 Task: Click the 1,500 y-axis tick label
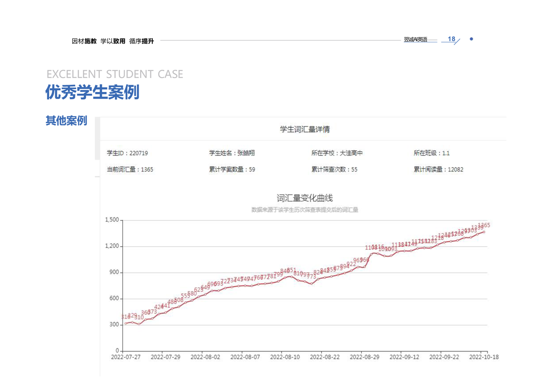point(112,220)
